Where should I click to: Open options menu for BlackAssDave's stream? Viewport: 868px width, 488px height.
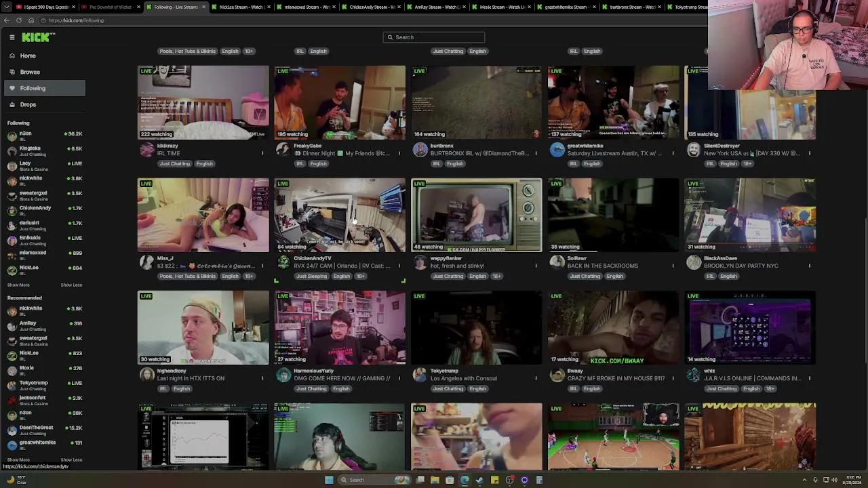[809, 266]
